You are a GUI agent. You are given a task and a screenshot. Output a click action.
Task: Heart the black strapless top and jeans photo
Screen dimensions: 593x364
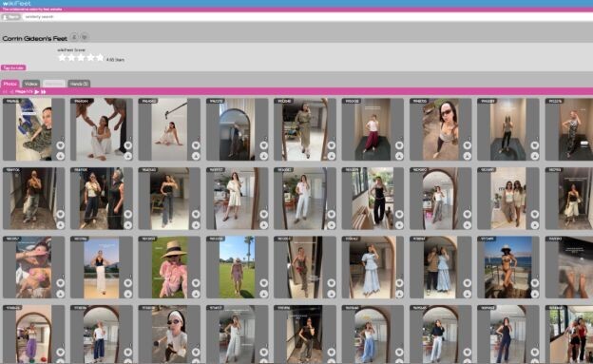tap(196, 214)
